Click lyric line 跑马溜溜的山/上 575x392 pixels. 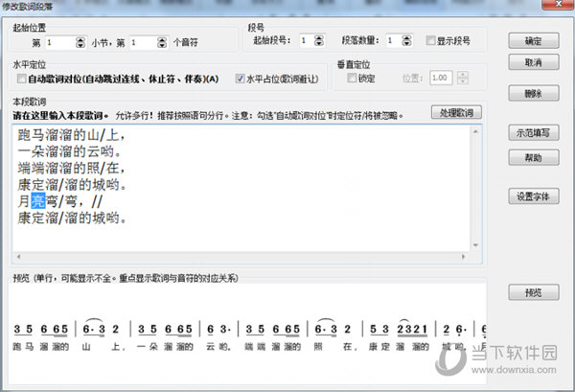click(72, 135)
